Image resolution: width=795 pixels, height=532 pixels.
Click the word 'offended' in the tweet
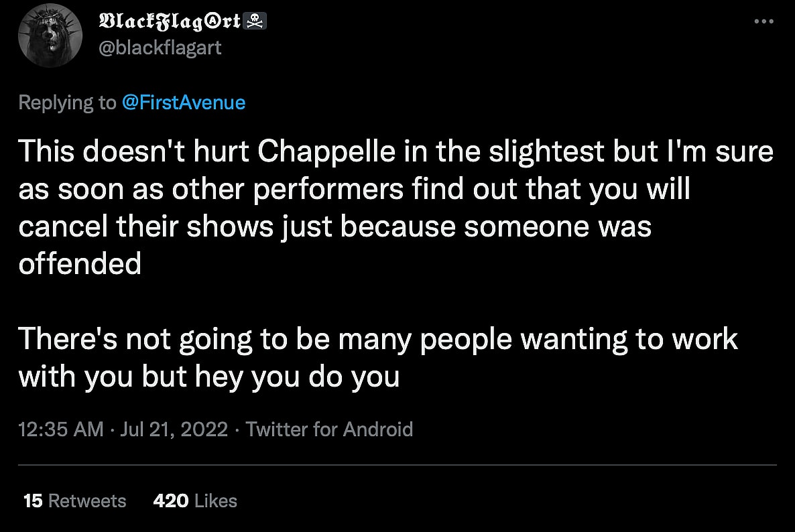click(x=80, y=264)
